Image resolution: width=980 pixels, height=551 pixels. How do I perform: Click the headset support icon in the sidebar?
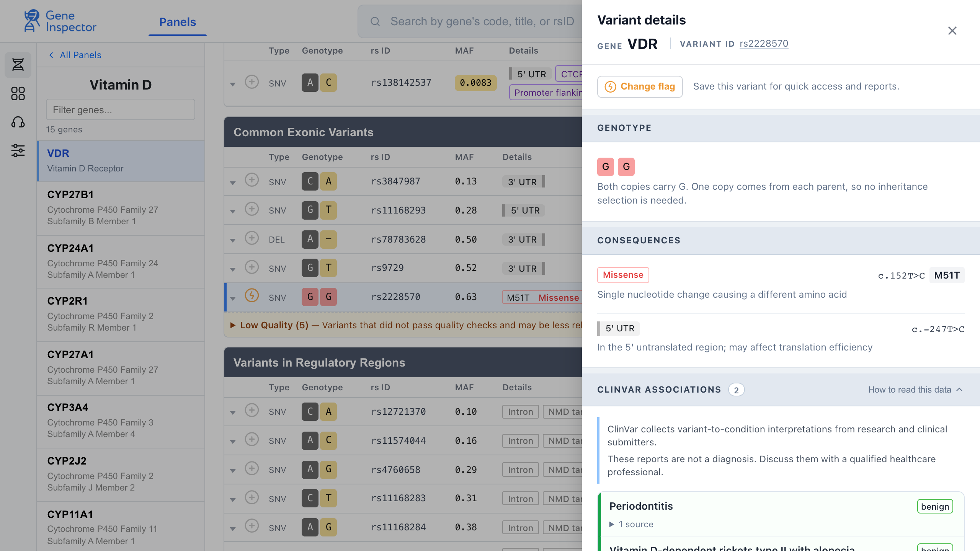pyautogui.click(x=18, y=122)
